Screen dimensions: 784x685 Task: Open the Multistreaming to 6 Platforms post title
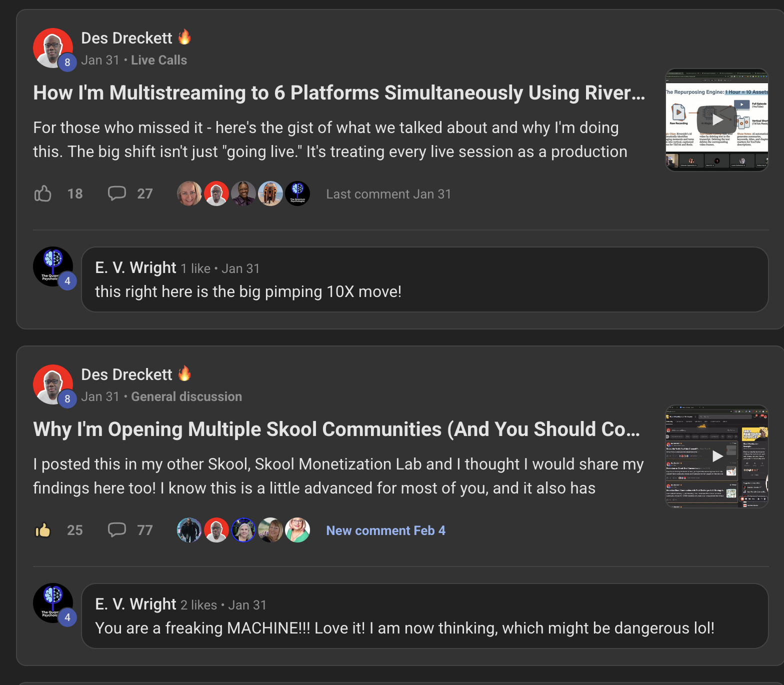pyautogui.click(x=338, y=93)
